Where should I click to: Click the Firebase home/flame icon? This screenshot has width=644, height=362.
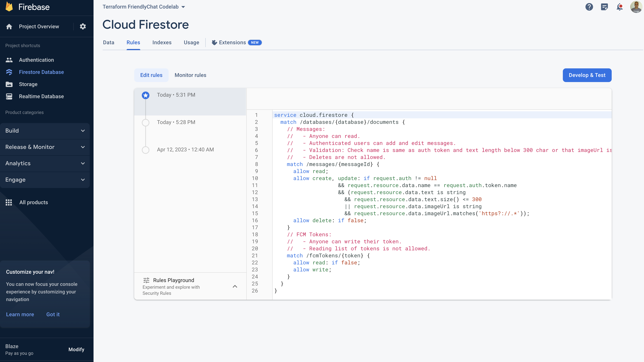(9, 7)
